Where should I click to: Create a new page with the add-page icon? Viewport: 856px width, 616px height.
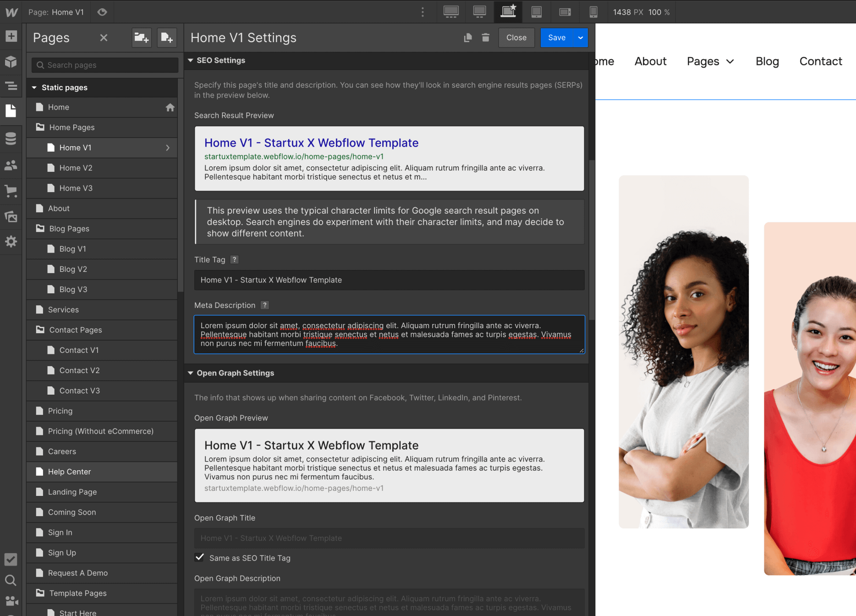click(x=167, y=38)
